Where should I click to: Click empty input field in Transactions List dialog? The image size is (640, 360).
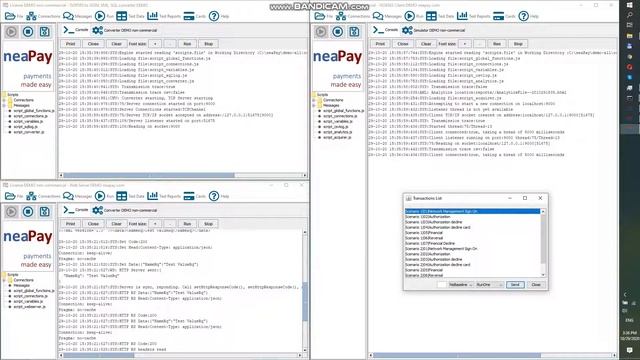[441, 284]
